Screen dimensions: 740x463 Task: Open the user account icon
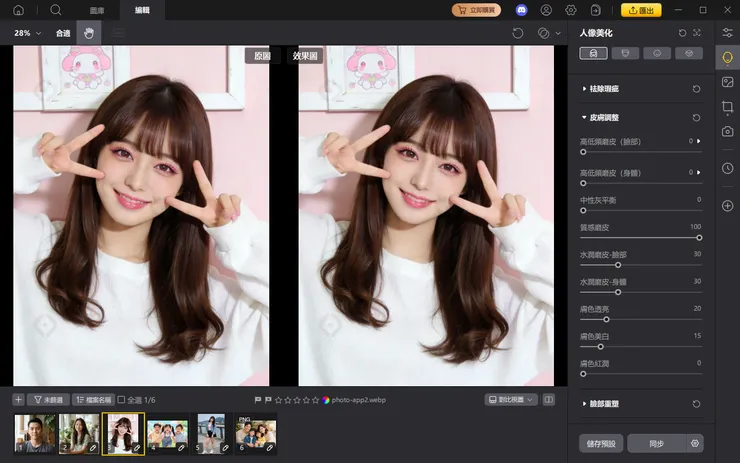546,10
